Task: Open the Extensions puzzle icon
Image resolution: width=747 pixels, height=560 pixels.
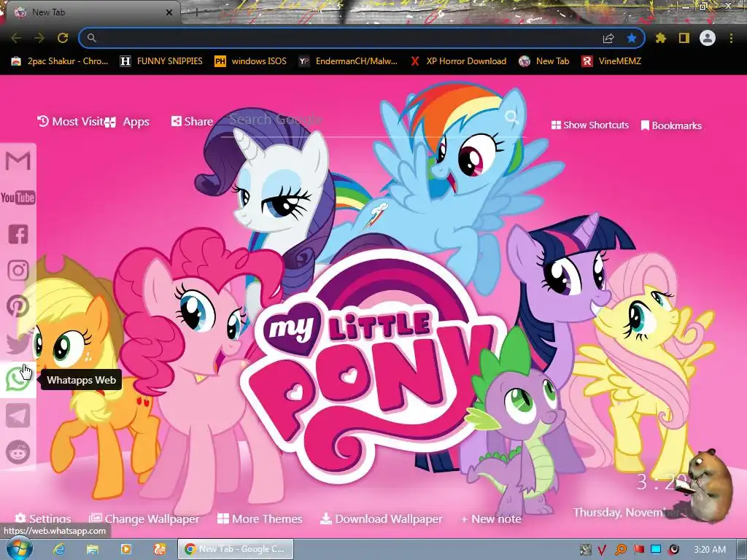Action: 661,38
